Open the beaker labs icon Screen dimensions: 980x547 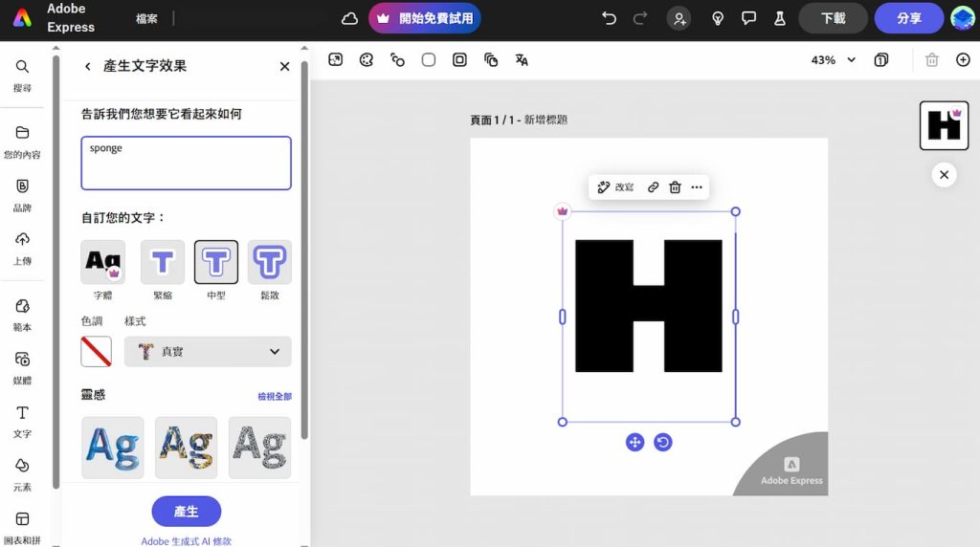tap(779, 19)
